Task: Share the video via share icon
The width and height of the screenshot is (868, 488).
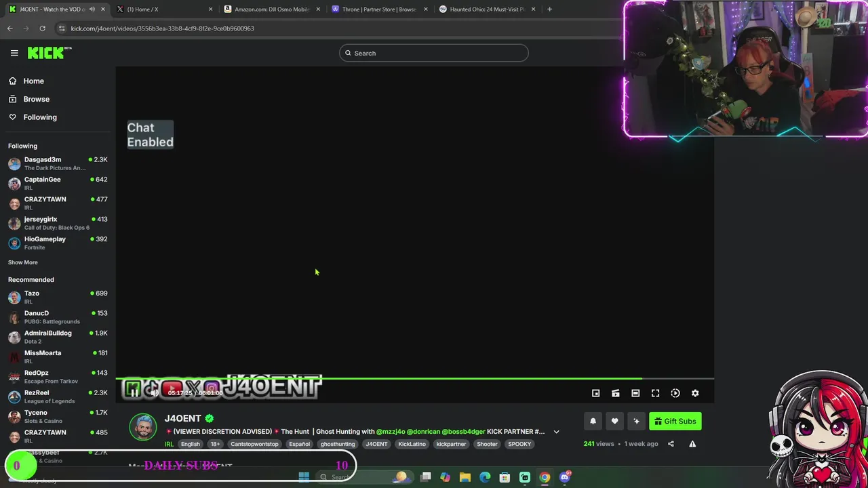Action: coord(671,444)
